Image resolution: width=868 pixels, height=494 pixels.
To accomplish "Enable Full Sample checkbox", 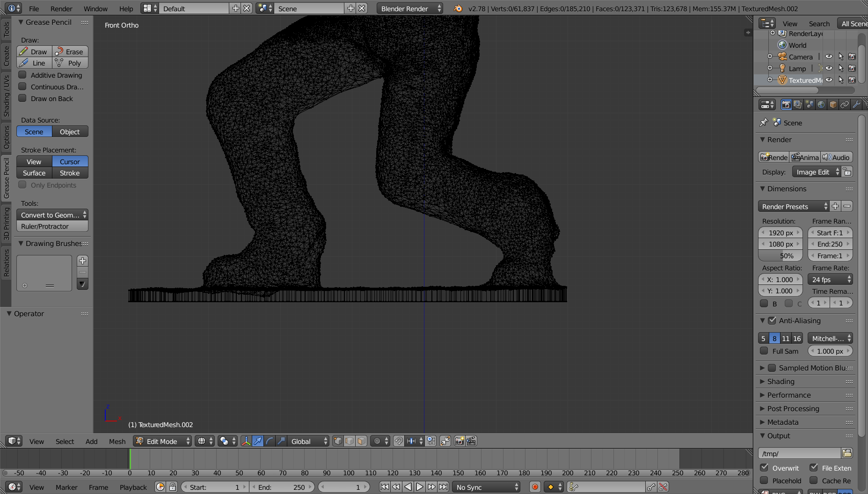I will pyautogui.click(x=764, y=351).
